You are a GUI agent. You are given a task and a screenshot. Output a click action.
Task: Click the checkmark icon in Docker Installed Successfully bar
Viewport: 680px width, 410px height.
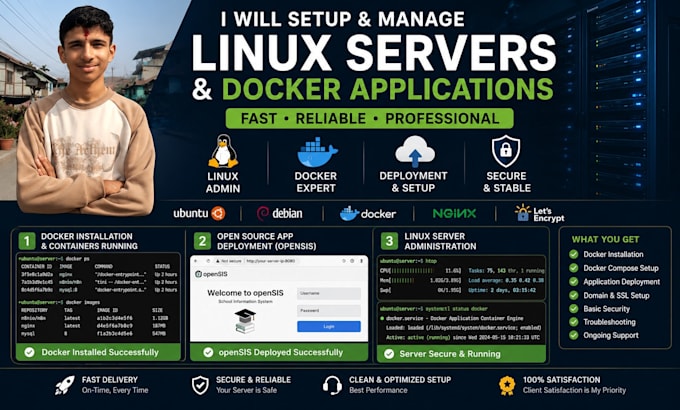pos(29,352)
